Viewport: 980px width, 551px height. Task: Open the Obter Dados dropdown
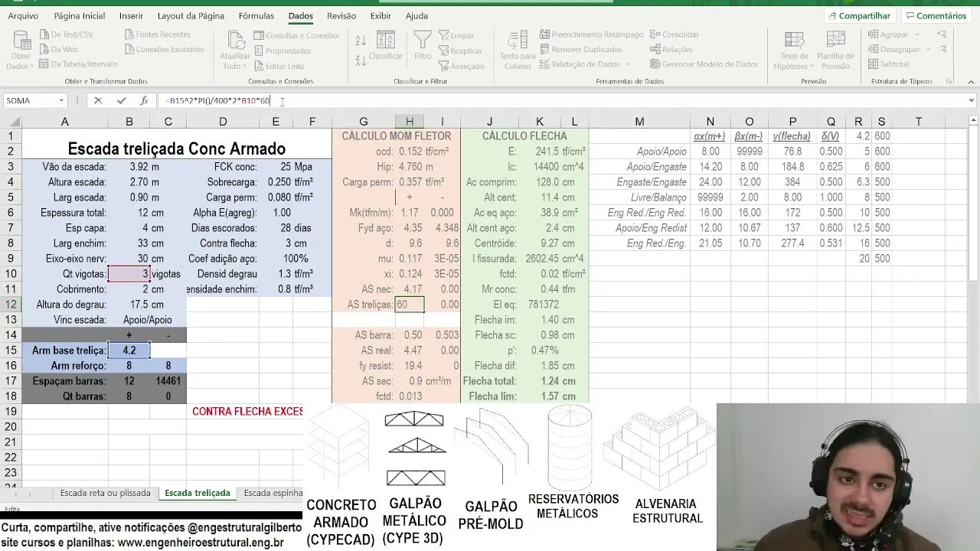click(21, 51)
